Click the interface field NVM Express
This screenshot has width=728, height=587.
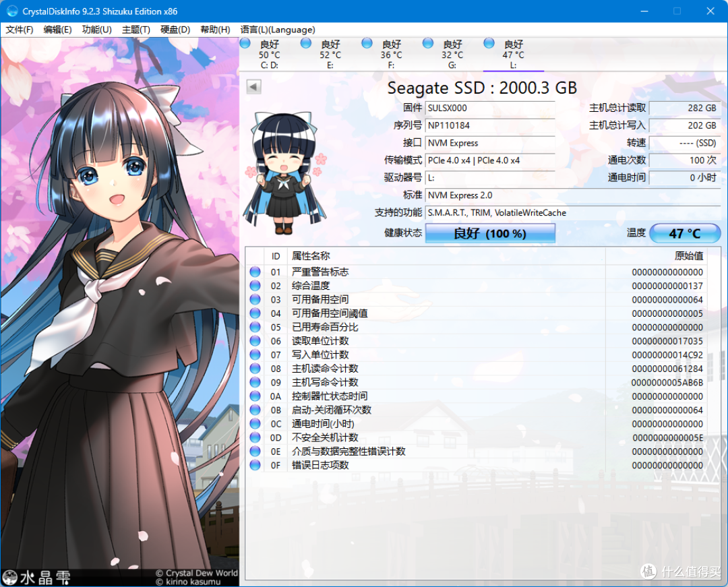490,143
